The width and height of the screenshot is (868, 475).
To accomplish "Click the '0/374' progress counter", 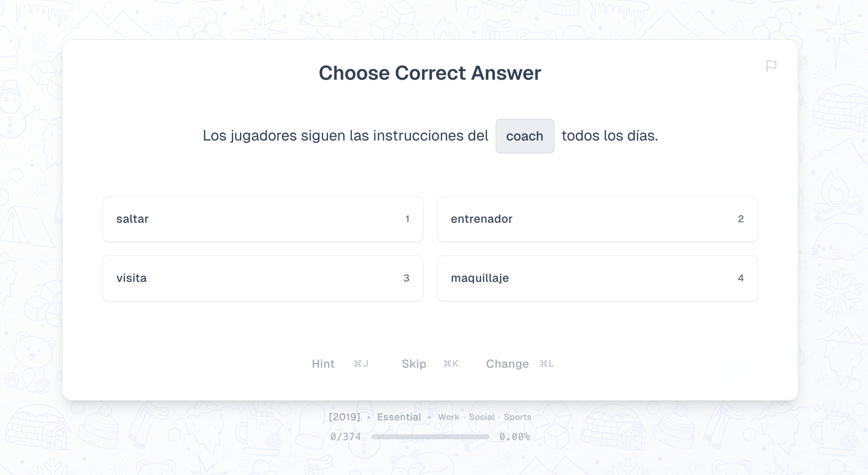I will (x=344, y=437).
